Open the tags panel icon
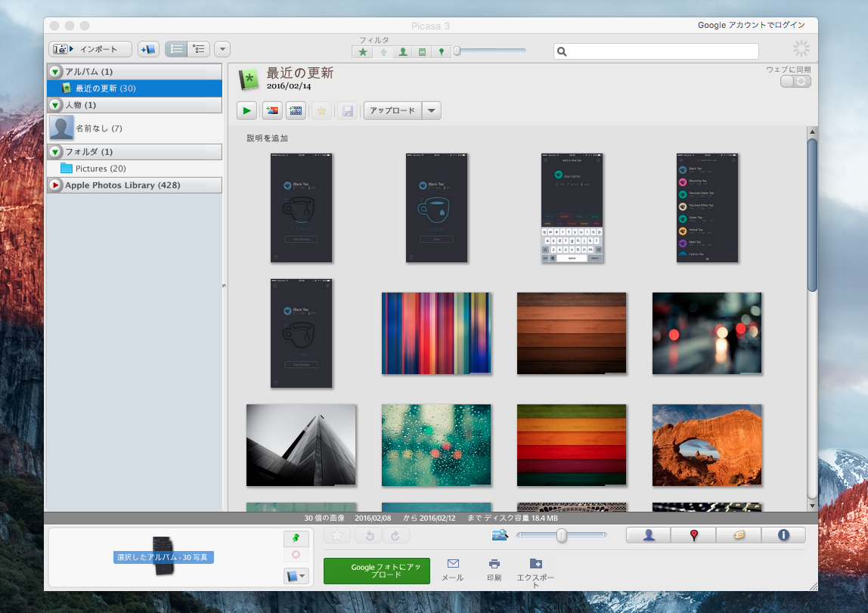868x613 pixels. tap(738, 535)
